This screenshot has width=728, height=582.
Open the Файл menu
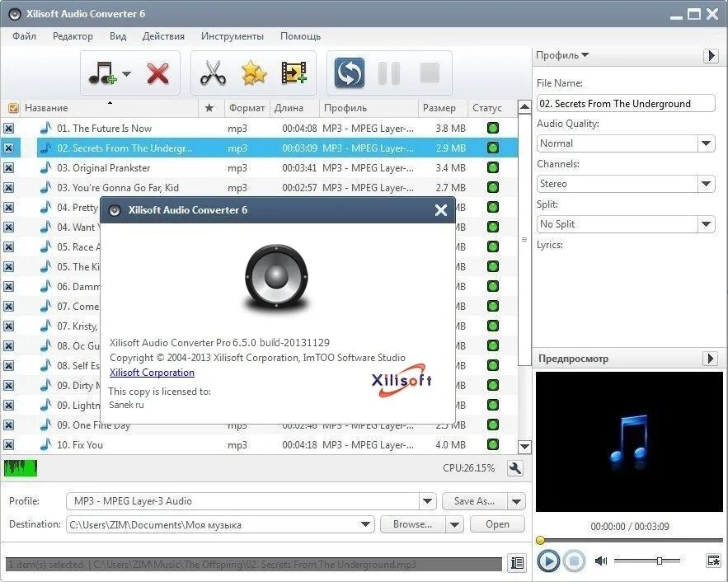click(x=24, y=36)
